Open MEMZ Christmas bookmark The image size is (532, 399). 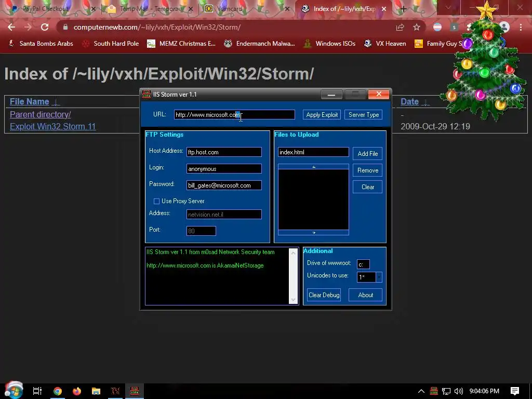pos(181,44)
